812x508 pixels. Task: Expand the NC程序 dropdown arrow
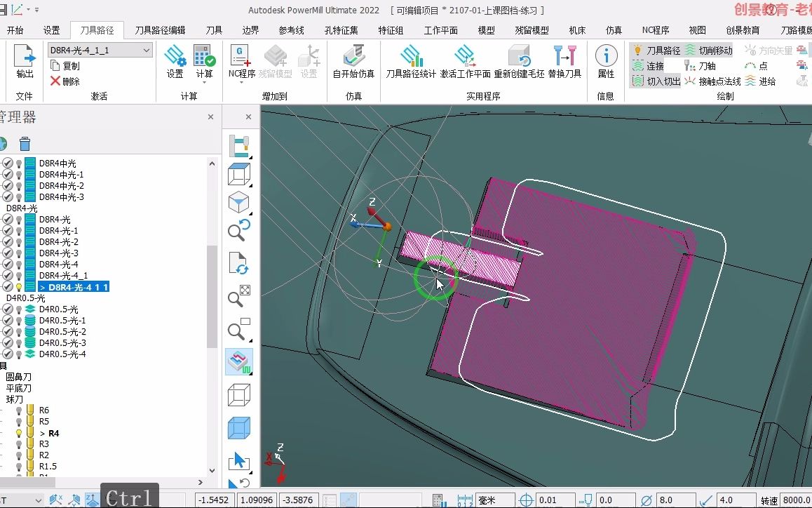click(x=241, y=82)
